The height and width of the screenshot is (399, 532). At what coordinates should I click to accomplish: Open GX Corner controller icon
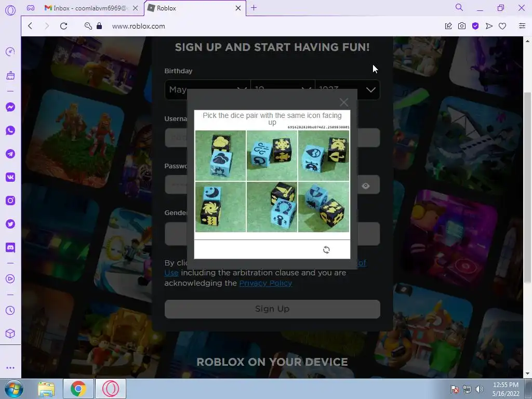tap(31, 8)
